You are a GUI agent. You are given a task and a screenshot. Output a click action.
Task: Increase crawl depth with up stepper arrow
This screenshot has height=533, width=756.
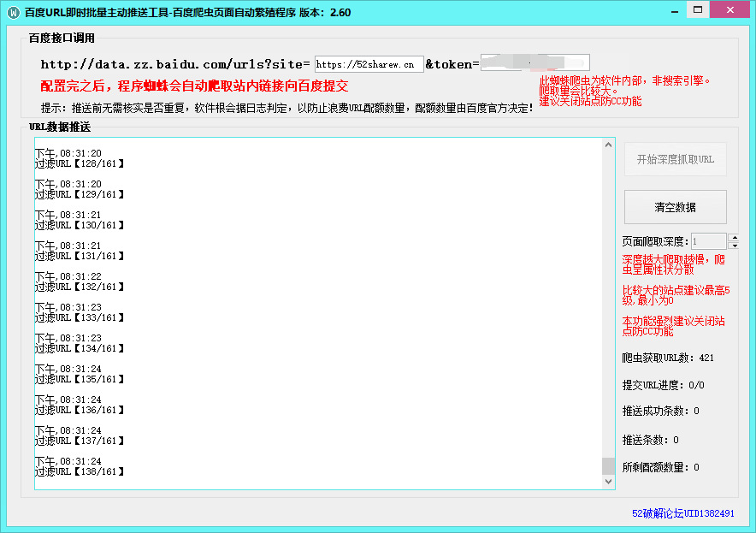pyautogui.click(x=734, y=237)
